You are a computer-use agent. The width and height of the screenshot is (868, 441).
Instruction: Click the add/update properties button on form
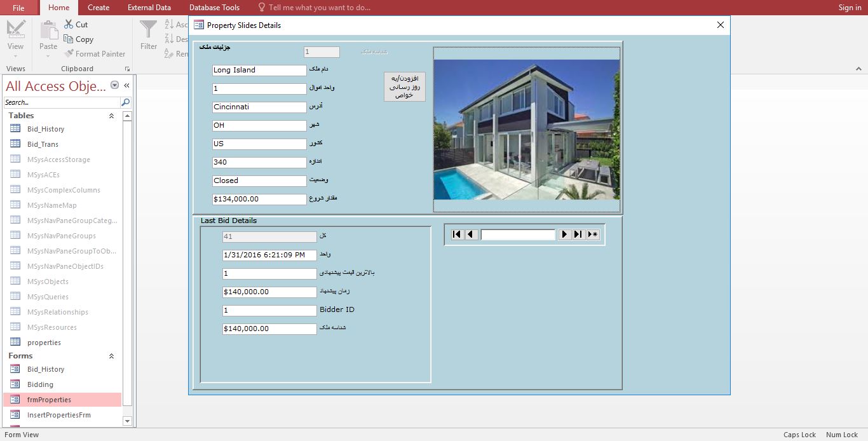point(405,86)
